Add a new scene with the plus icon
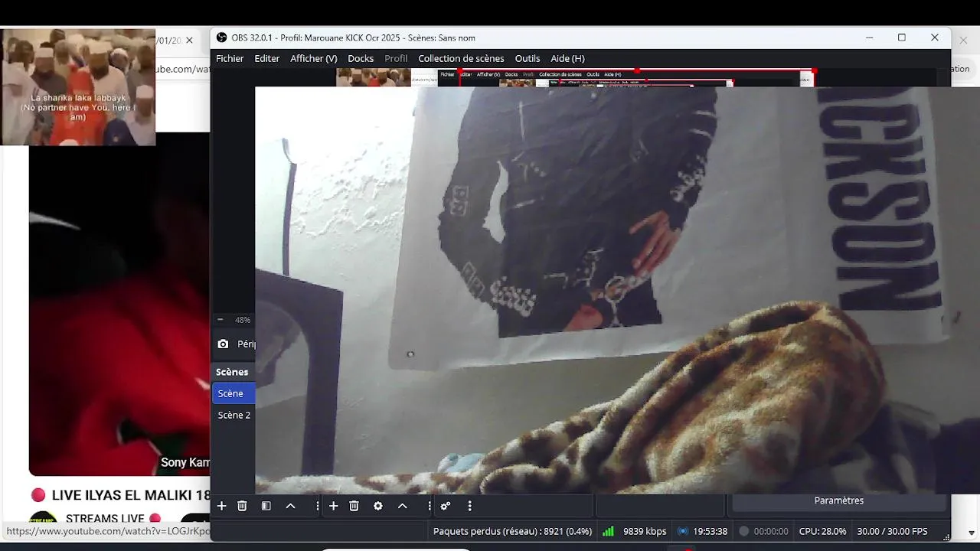Viewport: 980px width, 551px height. [x=221, y=506]
